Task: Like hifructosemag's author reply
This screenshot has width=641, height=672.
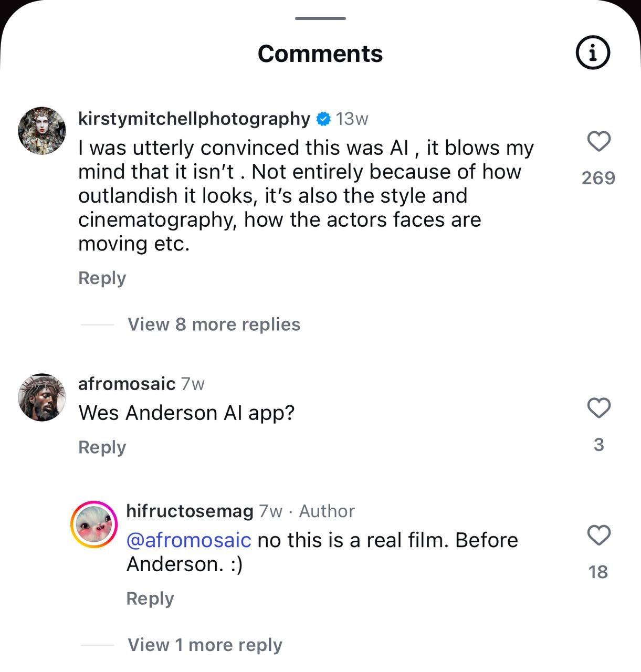Action: 598,535
